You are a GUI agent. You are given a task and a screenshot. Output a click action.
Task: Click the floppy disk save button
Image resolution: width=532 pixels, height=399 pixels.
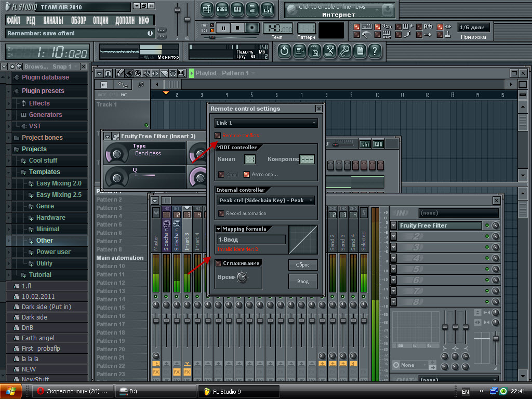[315, 51]
